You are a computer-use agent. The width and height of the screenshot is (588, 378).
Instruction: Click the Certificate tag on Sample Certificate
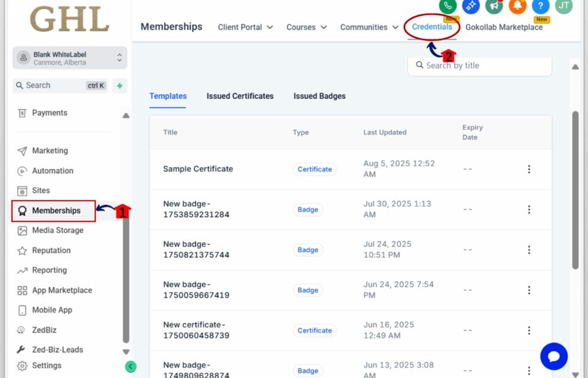(x=315, y=169)
